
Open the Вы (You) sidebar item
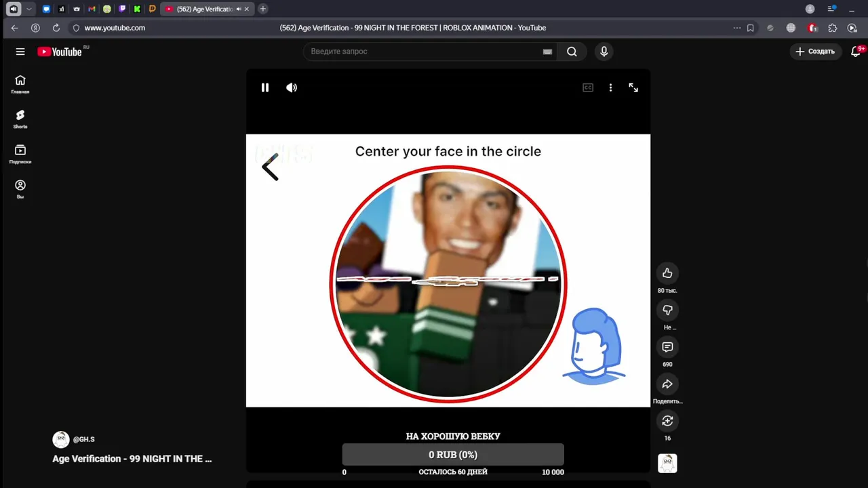click(x=20, y=189)
